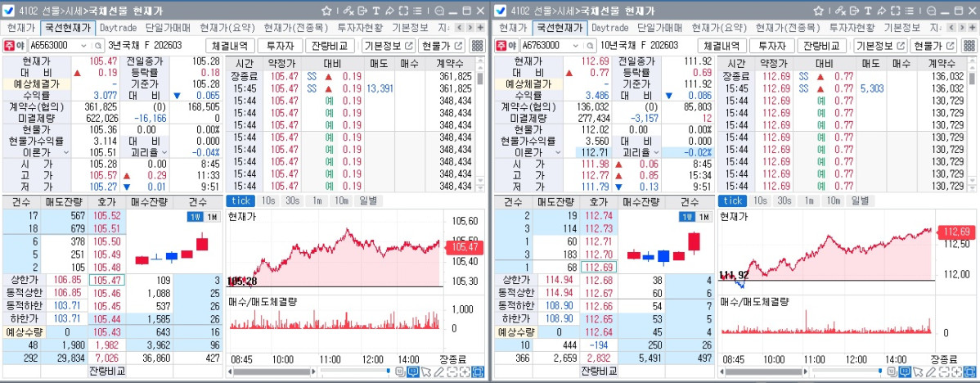The image size is (980, 383).
Task: Open 현물가 external button in the right window
Action: pos(934,46)
